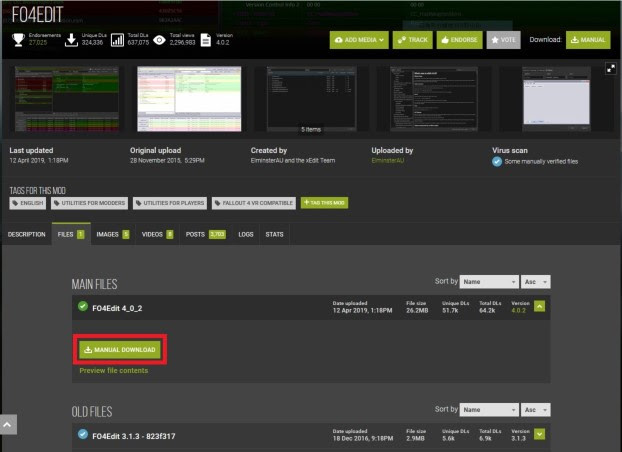This screenshot has width=622, height=452.
Task: Endorse the mod with Endorse button
Action: (459, 40)
